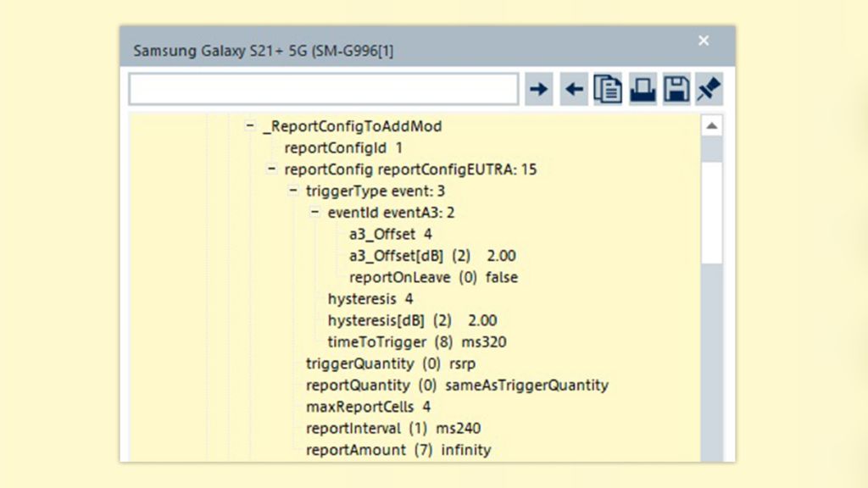Screen dimensions: 868x488
Task: Collapse the _ReportConfigToAddMod node
Action: click(248, 125)
